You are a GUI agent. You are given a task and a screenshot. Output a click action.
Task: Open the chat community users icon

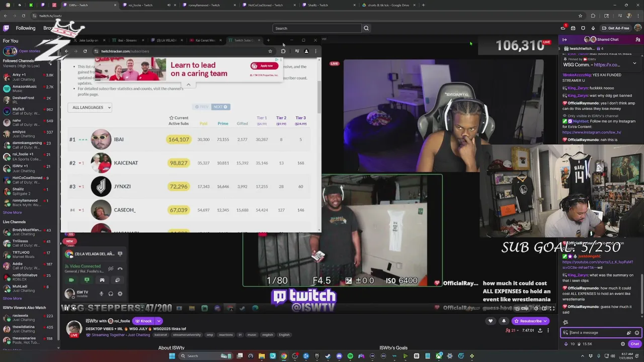click(638, 40)
